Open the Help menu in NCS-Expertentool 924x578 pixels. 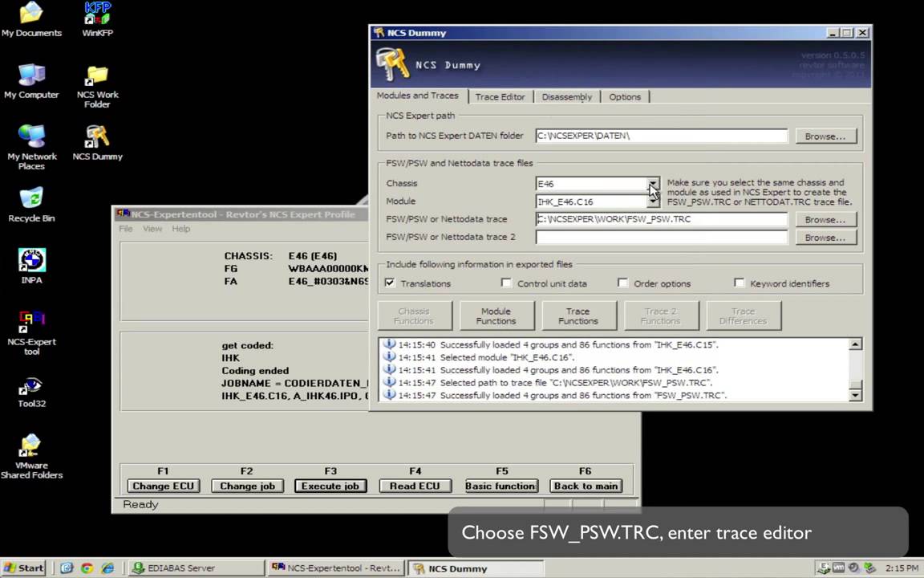pyautogui.click(x=181, y=229)
